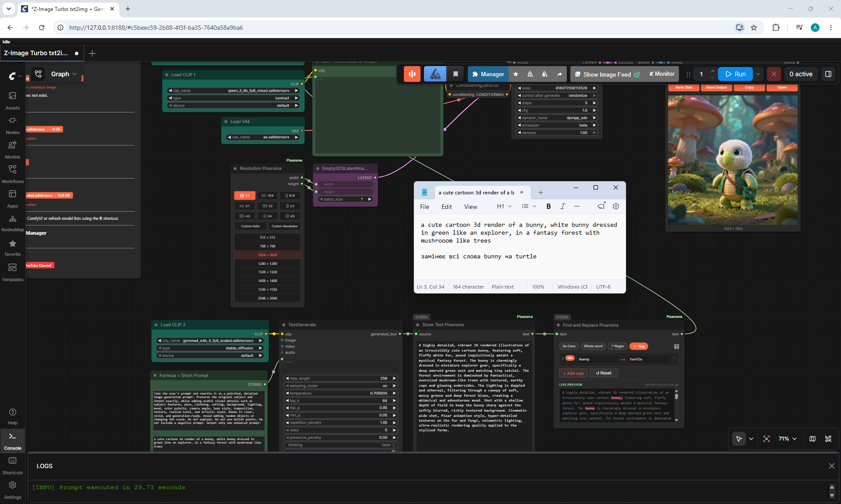Select the 1:1 aspect ratio
Viewport: 841px width, 504px height.
coord(245,196)
